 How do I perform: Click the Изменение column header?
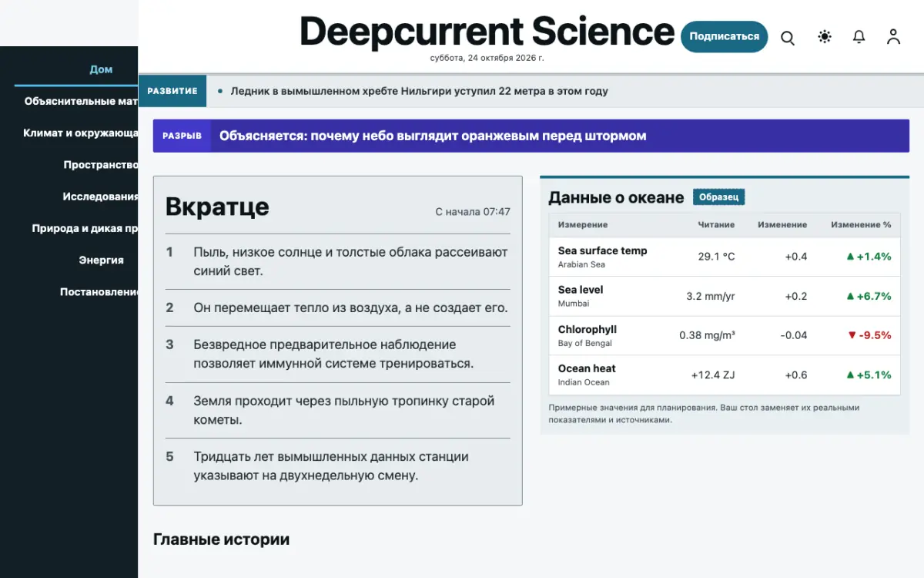782,225
